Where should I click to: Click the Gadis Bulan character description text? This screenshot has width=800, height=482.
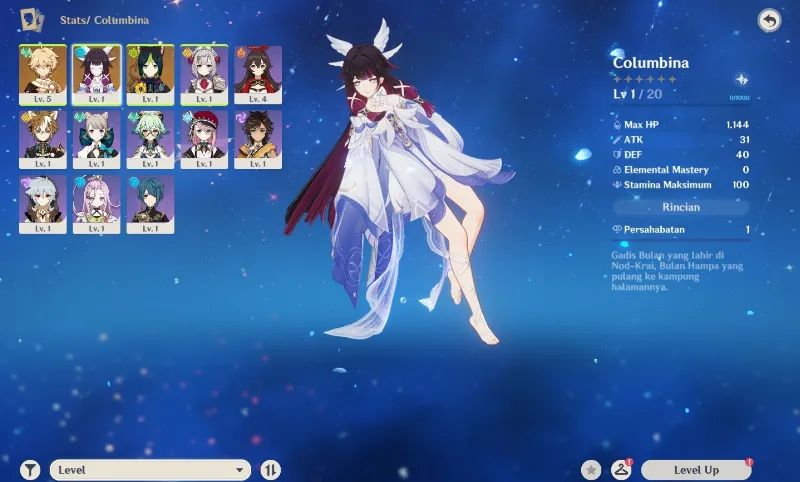point(677,271)
